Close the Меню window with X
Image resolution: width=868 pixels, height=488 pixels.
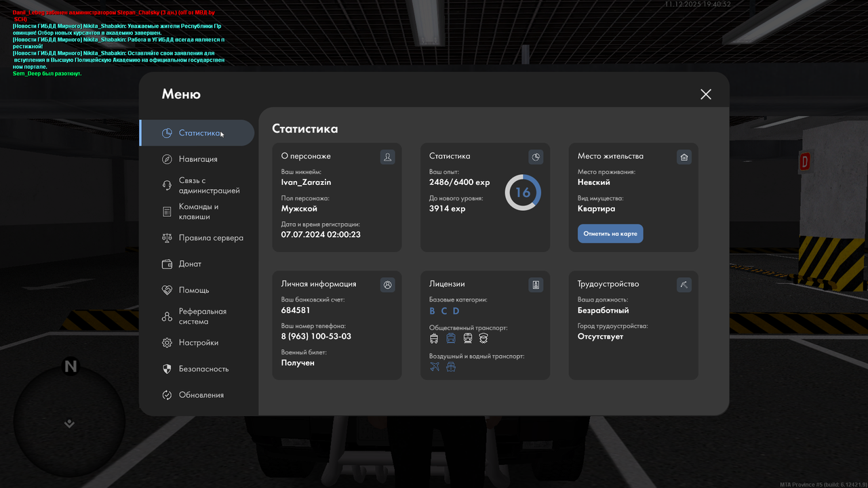coord(706,94)
